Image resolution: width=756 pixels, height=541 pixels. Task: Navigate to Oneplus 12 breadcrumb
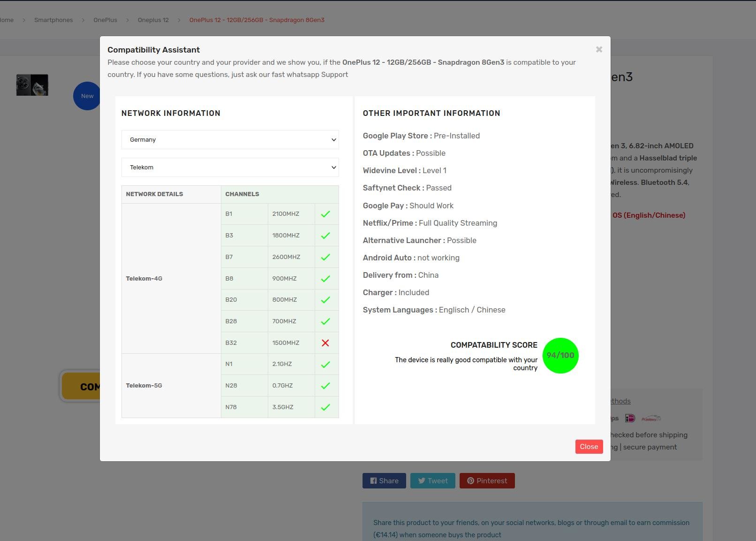(x=153, y=20)
